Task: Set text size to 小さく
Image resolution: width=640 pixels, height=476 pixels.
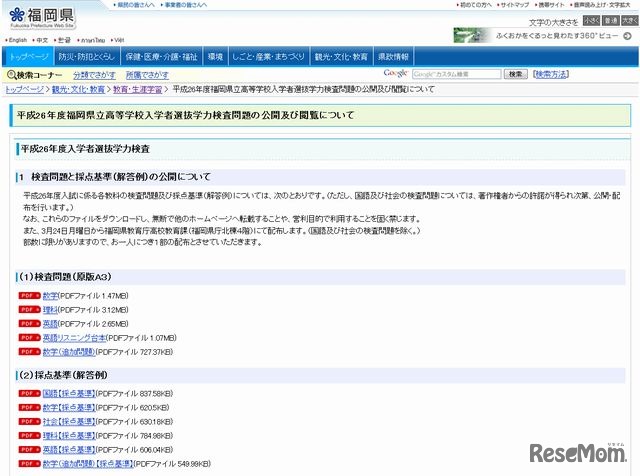Action: (x=591, y=20)
